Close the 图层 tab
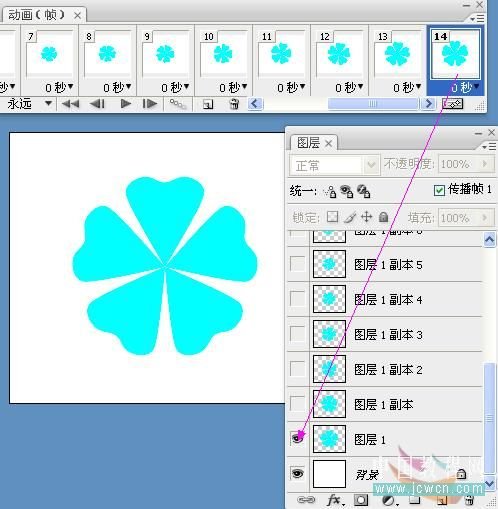This screenshot has height=509, width=498. [329, 144]
